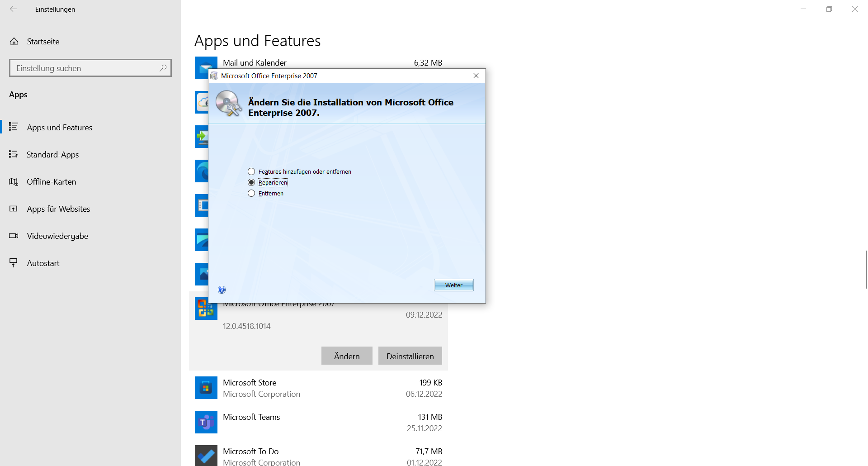Close the Microsoft Office Enterprise 2007 dialog
The image size is (868, 466).
coord(476,76)
